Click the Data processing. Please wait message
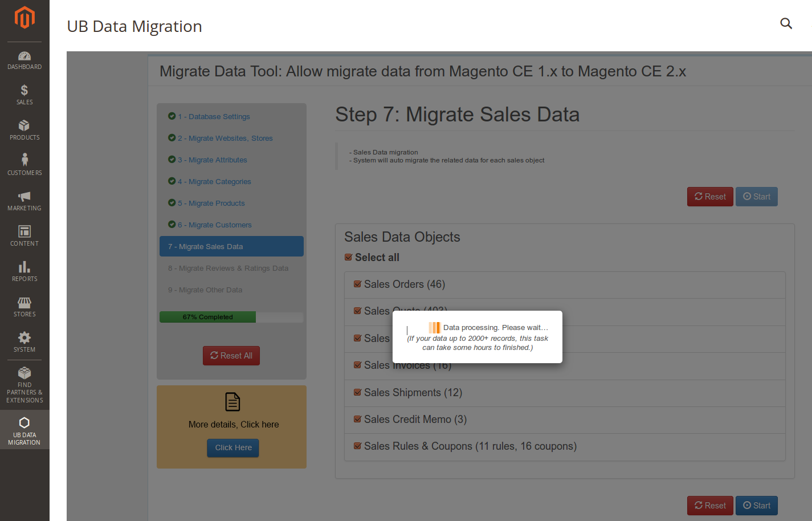Image resolution: width=812 pixels, height=521 pixels. coord(496,328)
